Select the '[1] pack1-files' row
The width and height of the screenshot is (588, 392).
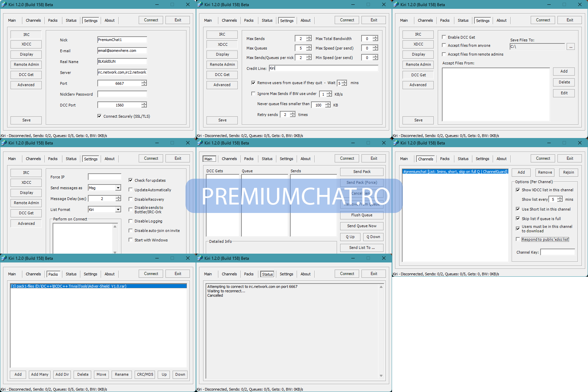tap(99, 286)
